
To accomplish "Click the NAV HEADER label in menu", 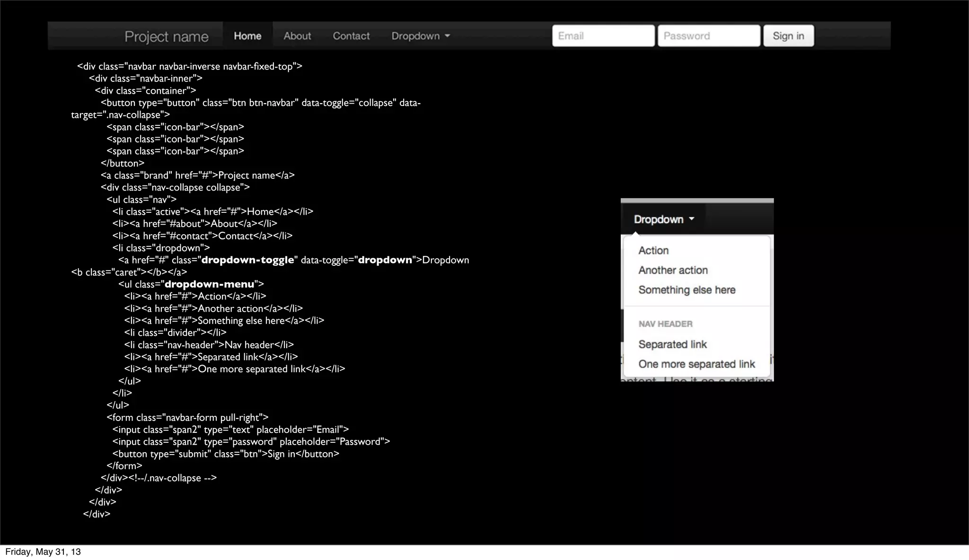I will click(665, 324).
